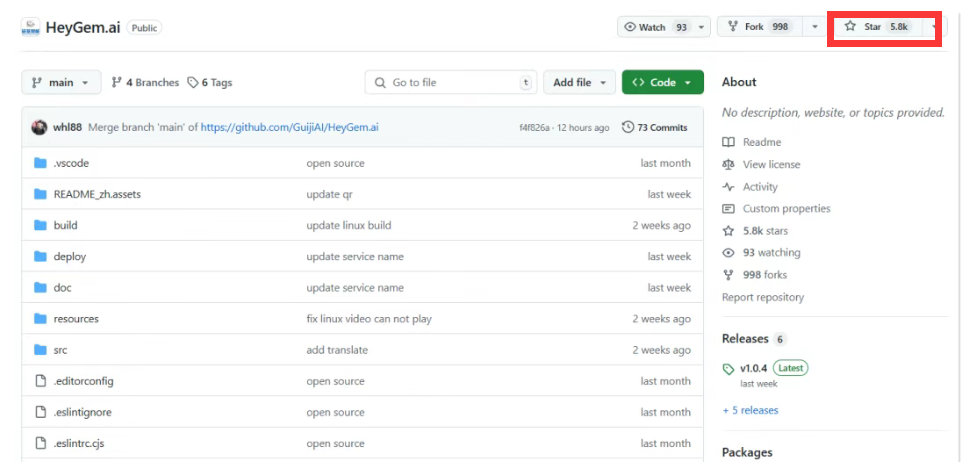This screenshot has width=963, height=462.
Task: Click the v1.0.4 release tag icon
Action: [x=728, y=369]
